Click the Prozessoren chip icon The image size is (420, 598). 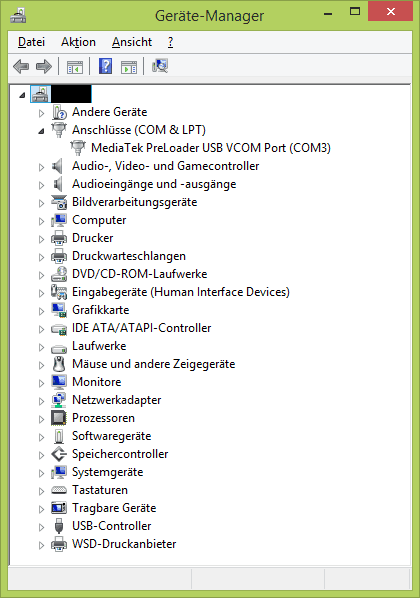click(59, 418)
